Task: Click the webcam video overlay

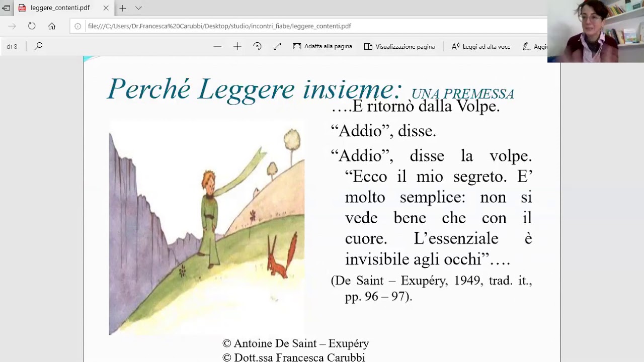Action: tap(596, 31)
